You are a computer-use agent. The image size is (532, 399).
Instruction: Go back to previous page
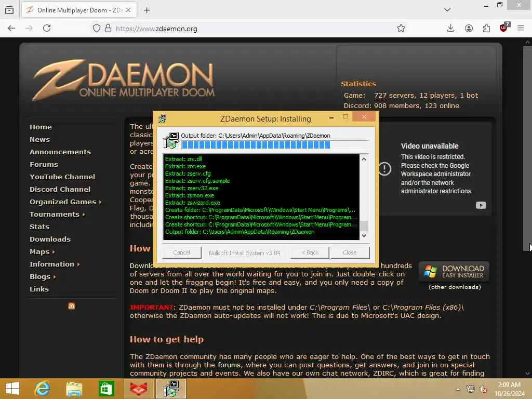point(11,28)
